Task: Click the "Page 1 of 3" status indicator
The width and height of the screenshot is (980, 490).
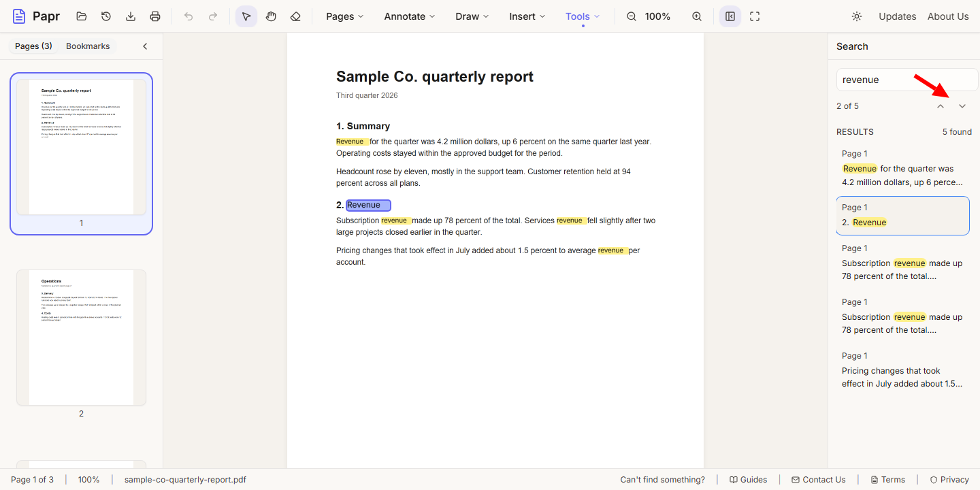Action: [x=32, y=480]
